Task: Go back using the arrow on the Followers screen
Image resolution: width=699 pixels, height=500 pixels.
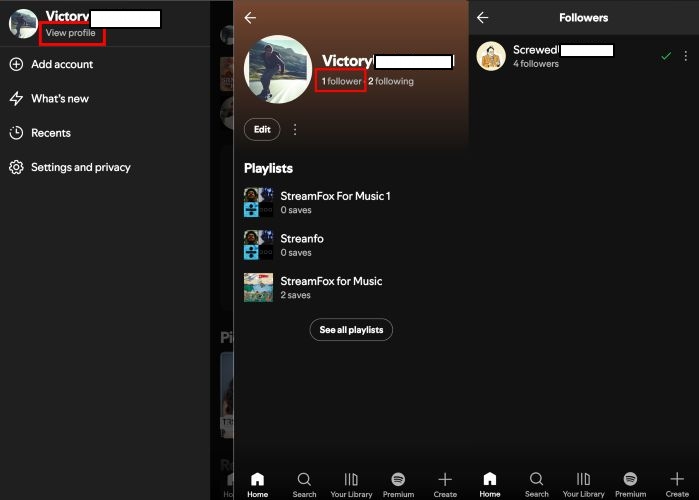Action: pyautogui.click(x=482, y=18)
